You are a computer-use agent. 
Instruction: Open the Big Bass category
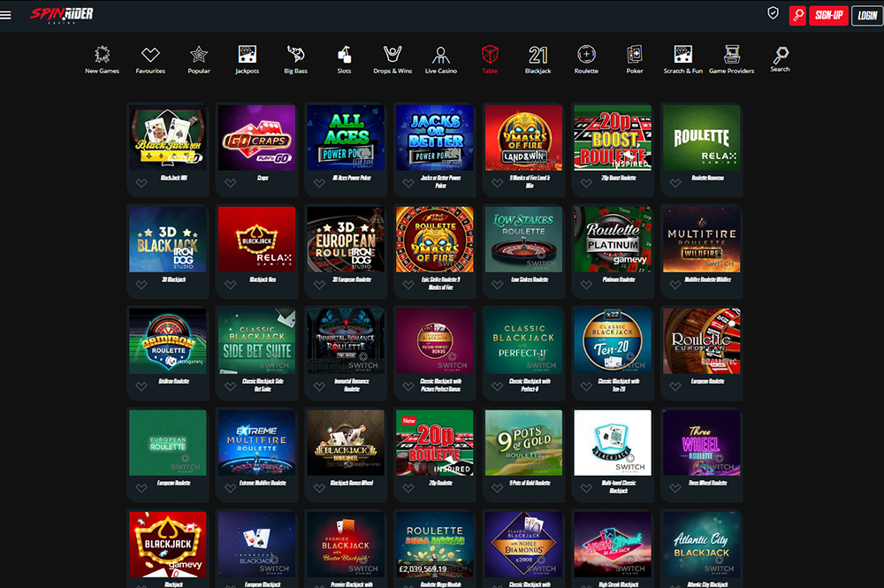coord(295,58)
